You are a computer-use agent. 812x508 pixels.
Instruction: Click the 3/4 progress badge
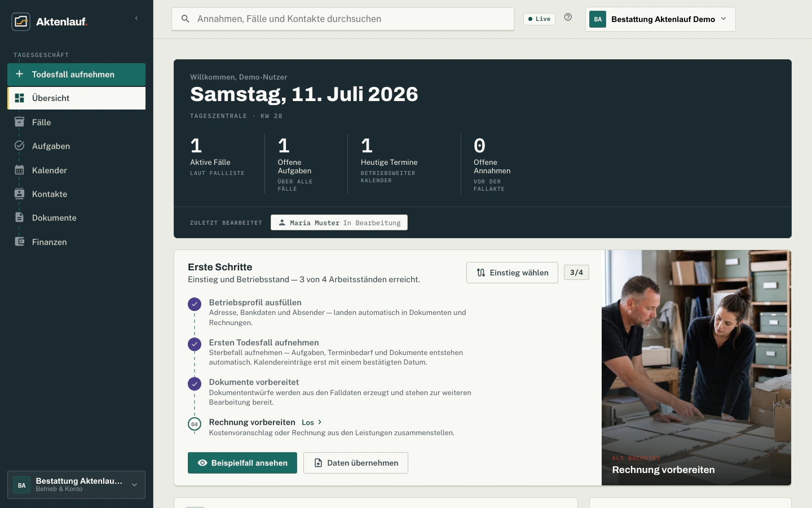pyautogui.click(x=576, y=273)
